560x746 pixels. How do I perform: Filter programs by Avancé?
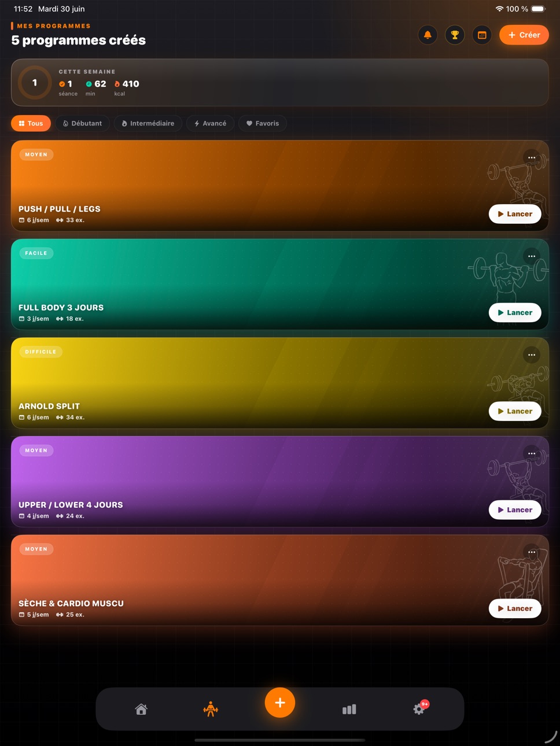pos(211,123)
